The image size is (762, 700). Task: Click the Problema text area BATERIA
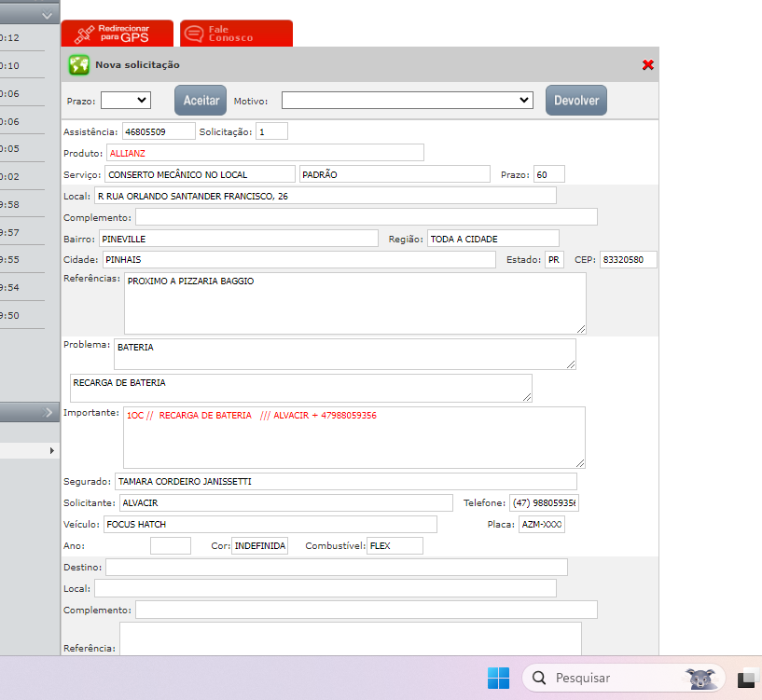(345, 354)
